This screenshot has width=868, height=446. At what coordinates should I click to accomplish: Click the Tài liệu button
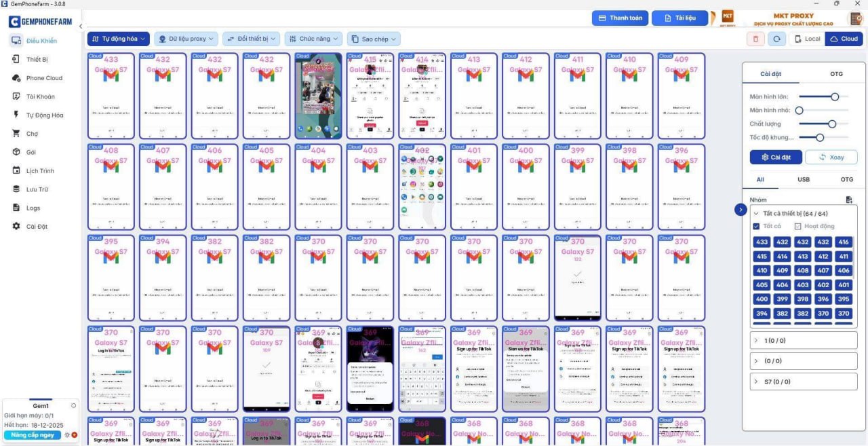tap(679, 18)
